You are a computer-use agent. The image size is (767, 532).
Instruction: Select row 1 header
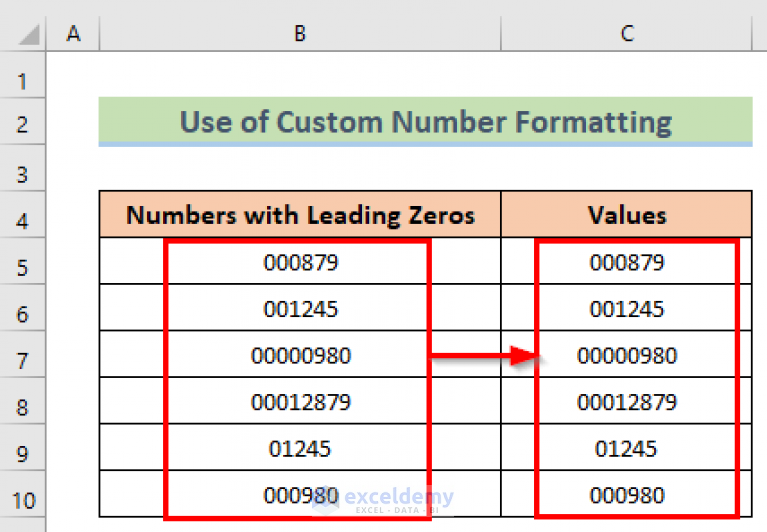[x=23, y=75]
